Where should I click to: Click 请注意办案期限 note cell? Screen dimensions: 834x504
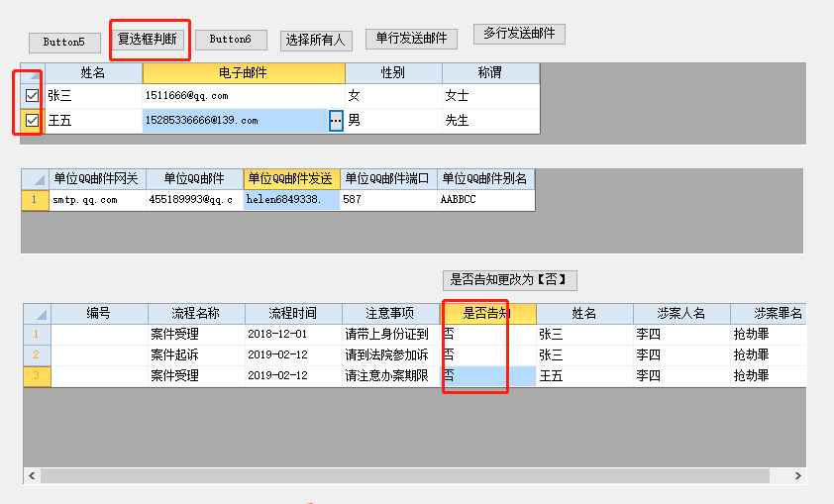click(x=390, y=376)
